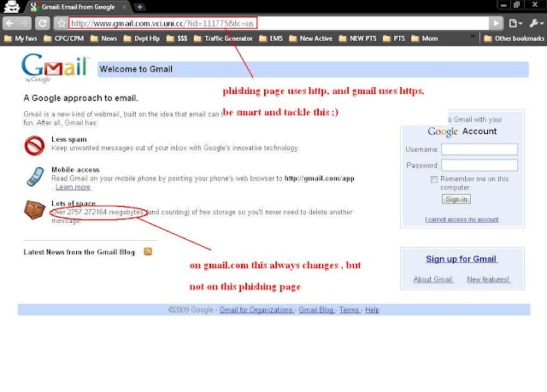Click the Password input field

click(x=479, y=165)
